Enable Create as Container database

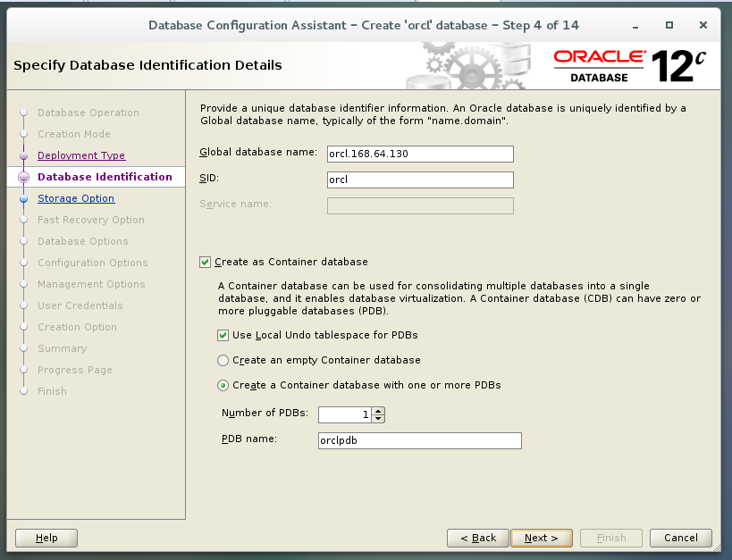[205, 262]
